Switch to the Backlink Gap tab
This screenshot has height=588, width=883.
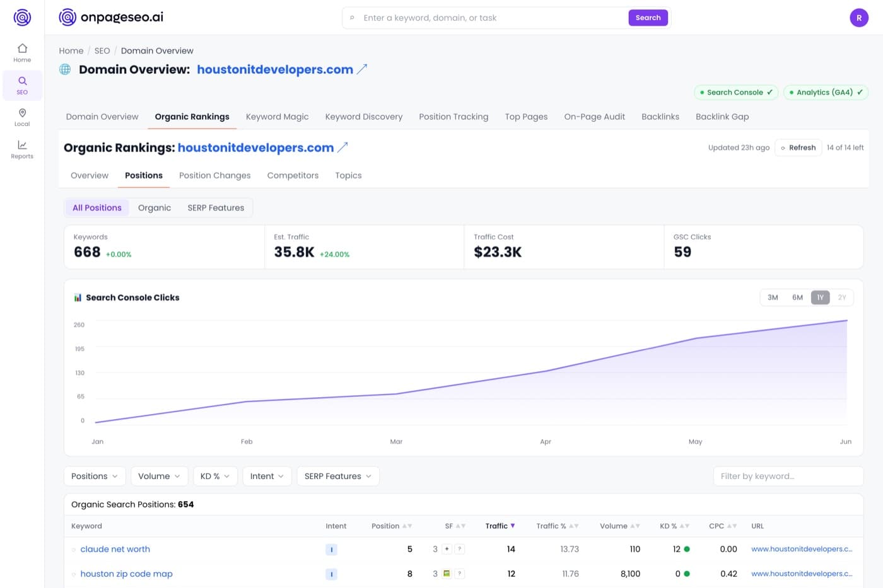coord(722,117)
